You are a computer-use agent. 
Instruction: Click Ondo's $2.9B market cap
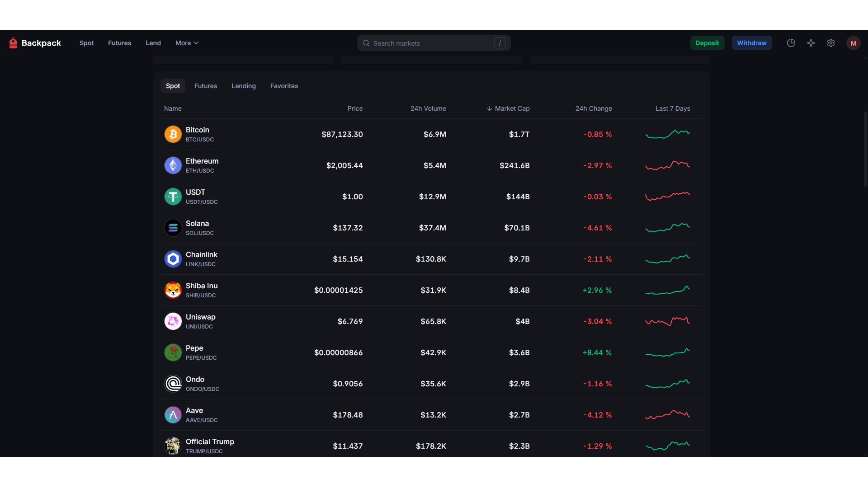519,384
